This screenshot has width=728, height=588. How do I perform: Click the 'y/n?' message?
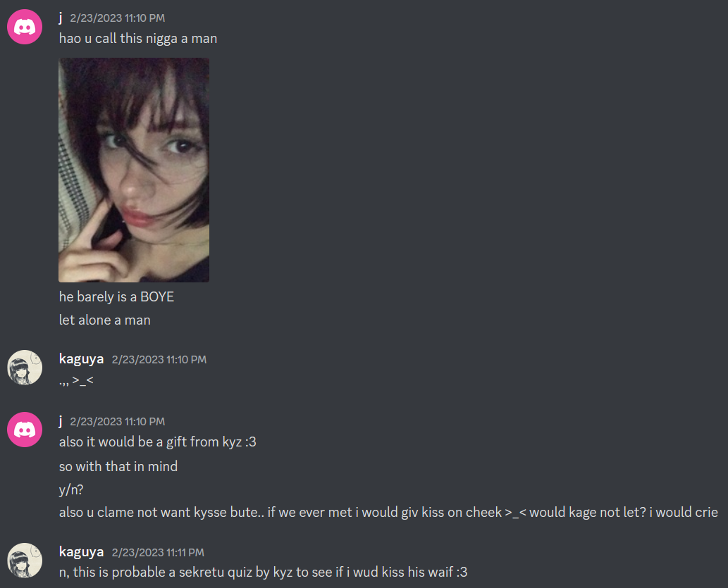point(71,489)
